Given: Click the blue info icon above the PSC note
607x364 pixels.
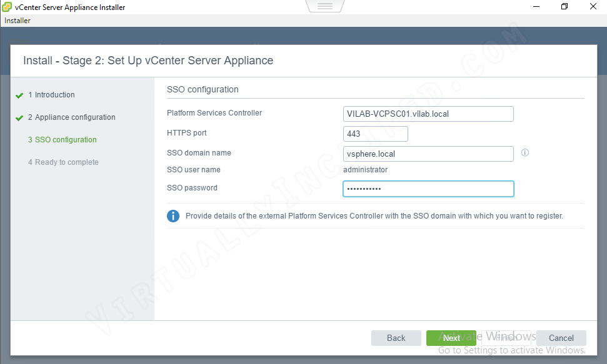Looking at the screenshot, I should coord(173,216).
